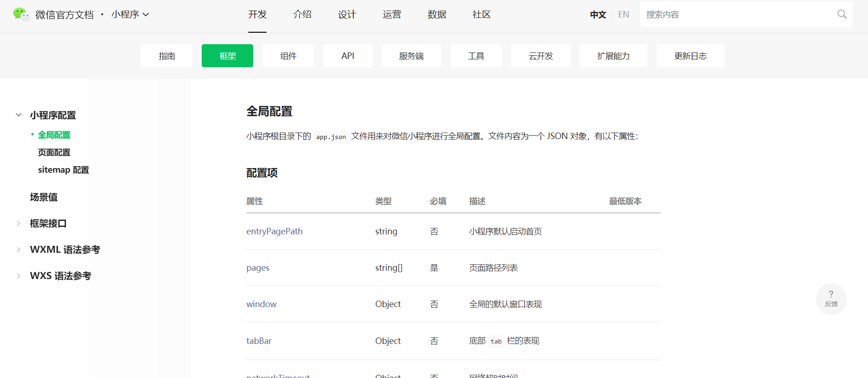The image size is (868, 378).
Task: Select the 指南 tab
Action: pos(167,56)
